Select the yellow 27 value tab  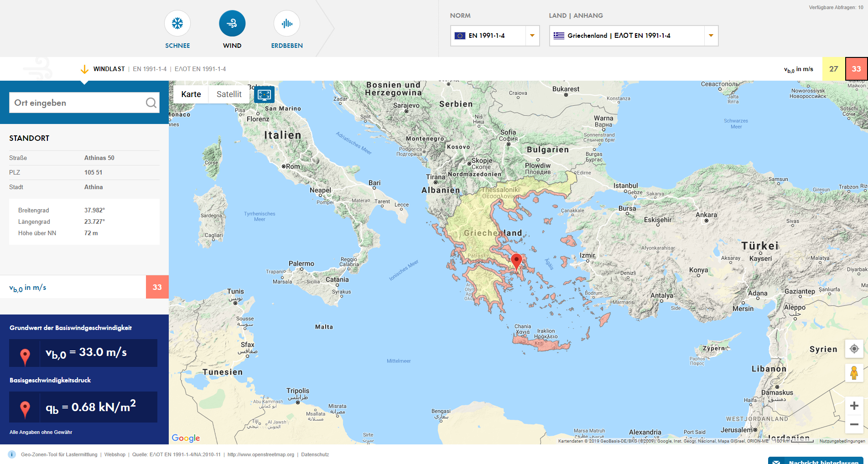pos(833,69)
